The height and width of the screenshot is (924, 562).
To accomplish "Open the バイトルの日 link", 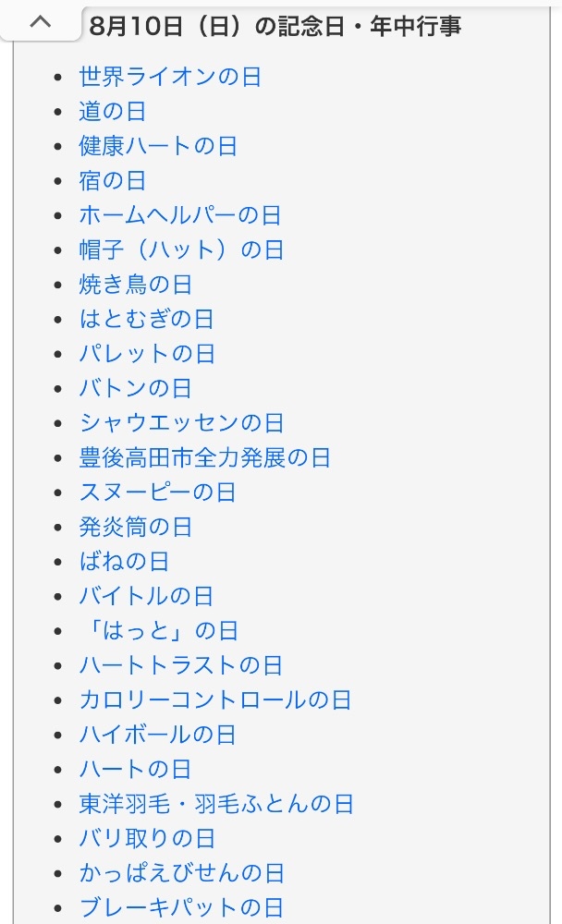I will 146,596.
